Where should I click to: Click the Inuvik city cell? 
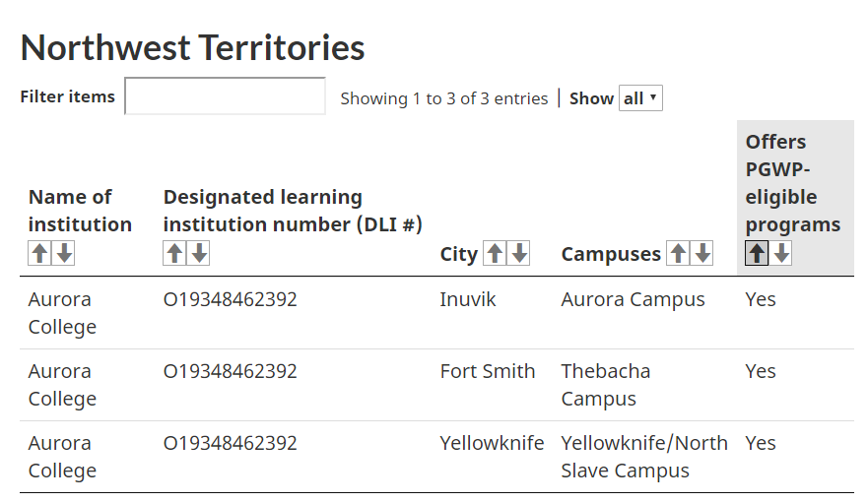[468, 299]
